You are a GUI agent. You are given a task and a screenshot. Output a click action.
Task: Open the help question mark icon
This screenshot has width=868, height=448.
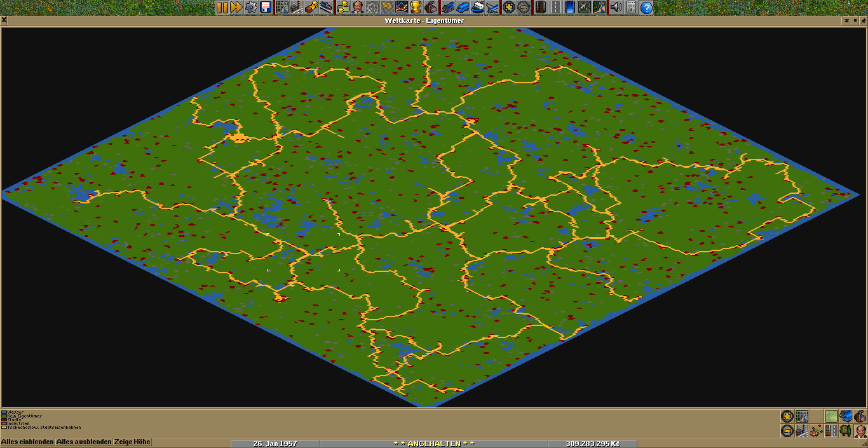[x=646, y=8]
